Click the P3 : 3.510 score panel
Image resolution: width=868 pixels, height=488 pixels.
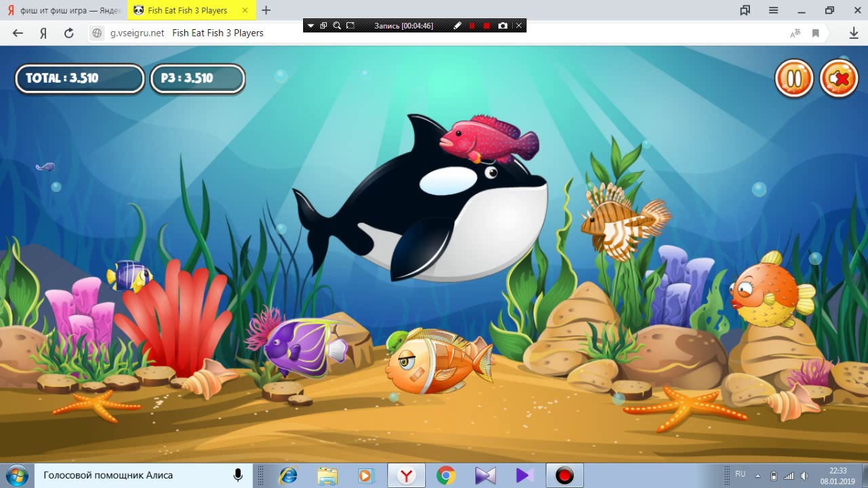(x=197, y=79)
